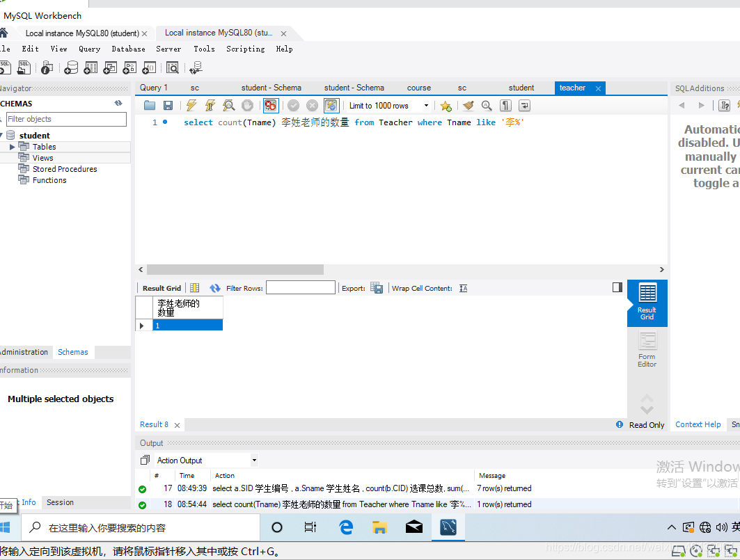Click the Create new function icon in toolbar
Image resolution: width=740 pixels, height=560 pixels.
pyautogui.click(x=149, y=67)
